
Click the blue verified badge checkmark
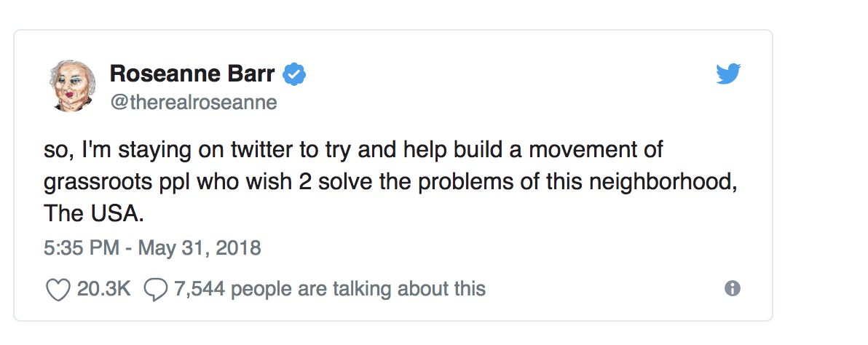[x=294, y=75]
